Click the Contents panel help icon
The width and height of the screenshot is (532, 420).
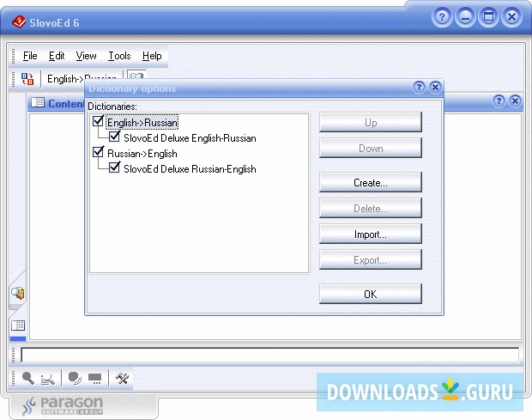(499, 100)
